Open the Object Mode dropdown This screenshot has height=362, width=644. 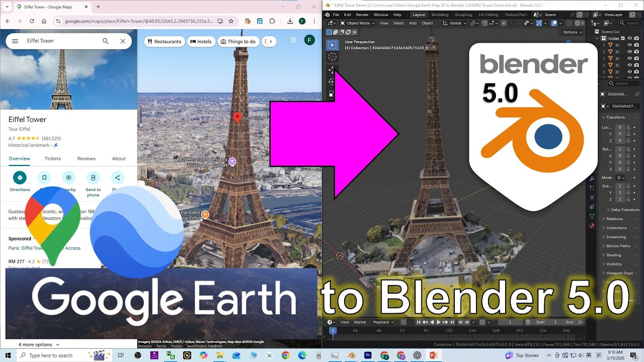[357, 23]
